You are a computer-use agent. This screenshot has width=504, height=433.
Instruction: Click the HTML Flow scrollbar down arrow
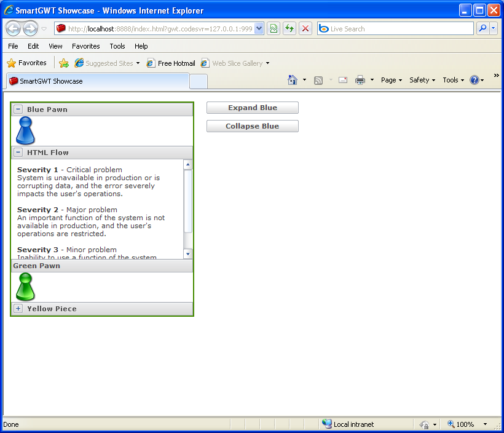click(188, 254)
